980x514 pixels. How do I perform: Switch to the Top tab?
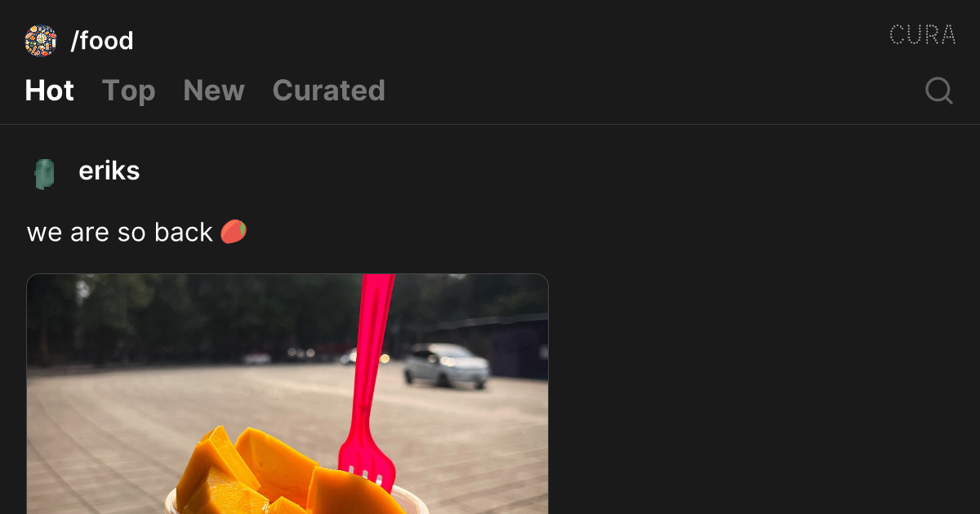129,91
